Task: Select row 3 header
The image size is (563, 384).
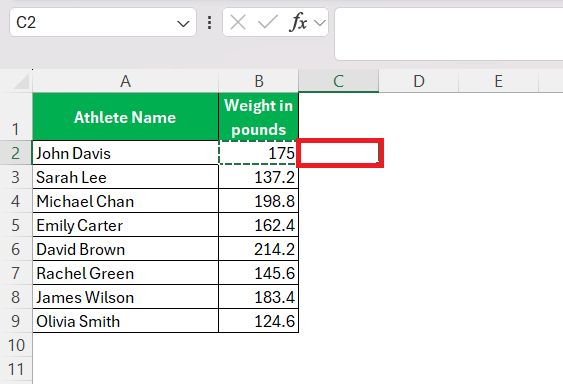Action: click(16, 177)
